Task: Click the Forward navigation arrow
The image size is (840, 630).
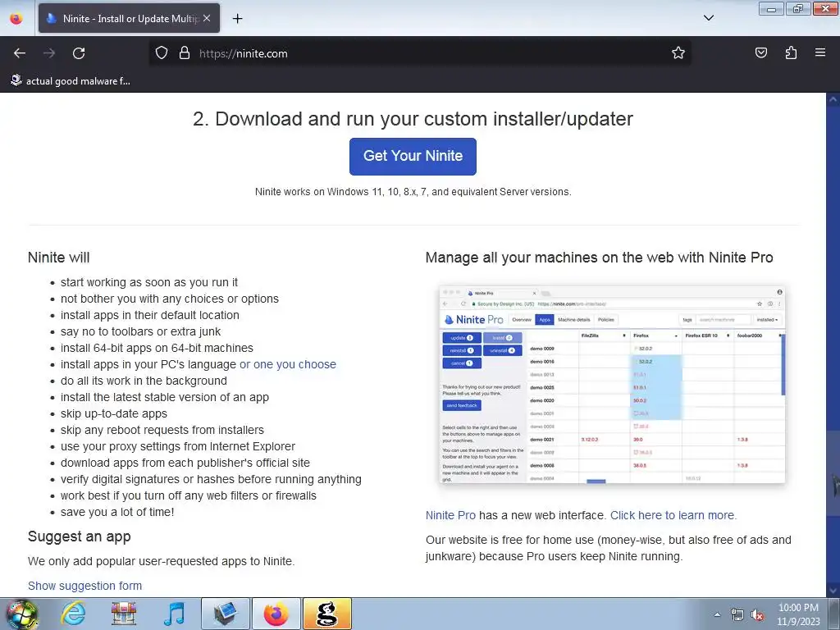Action: (49, 53)
